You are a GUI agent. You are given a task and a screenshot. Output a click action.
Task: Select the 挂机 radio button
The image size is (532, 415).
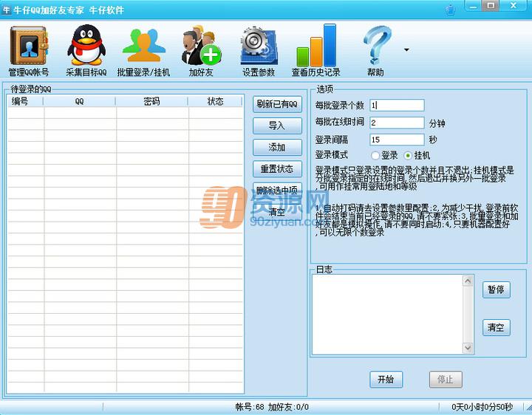tap(407, 156)
